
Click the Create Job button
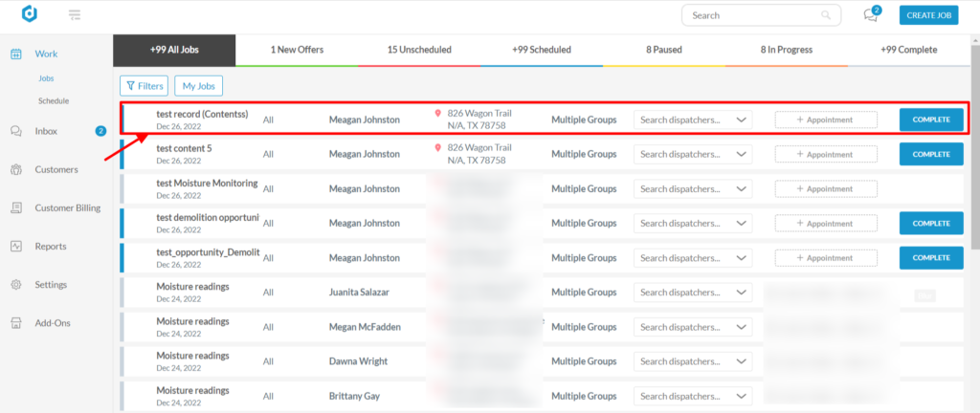tap(928, 15)
